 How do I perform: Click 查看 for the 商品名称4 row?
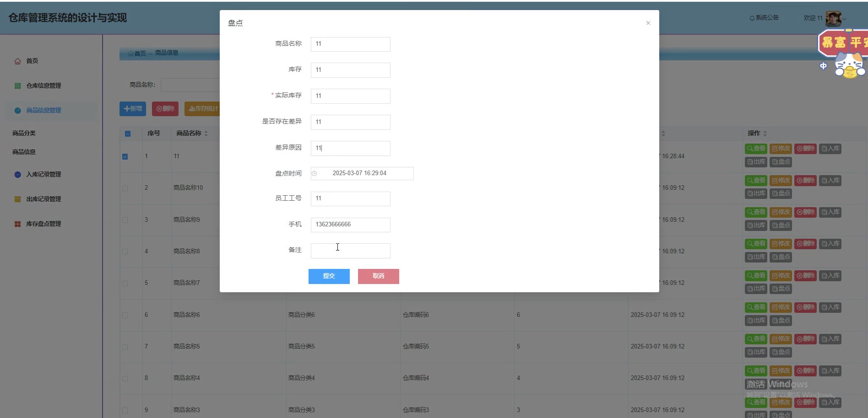[756, 370]
